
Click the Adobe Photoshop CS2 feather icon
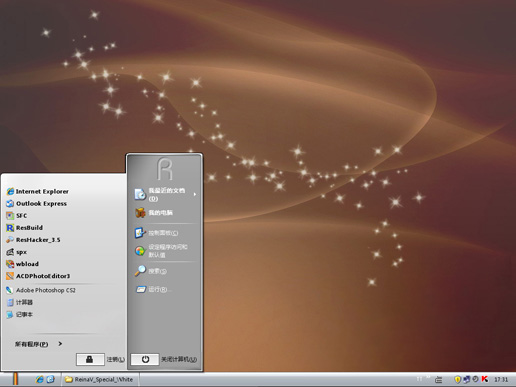tap(10, 290)
